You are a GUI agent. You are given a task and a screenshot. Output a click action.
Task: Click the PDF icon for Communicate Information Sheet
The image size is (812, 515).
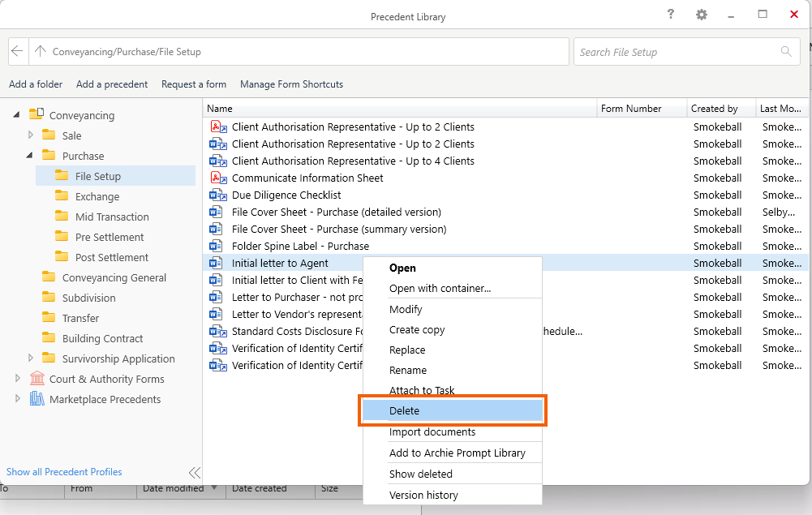click(x=217, y=178)
